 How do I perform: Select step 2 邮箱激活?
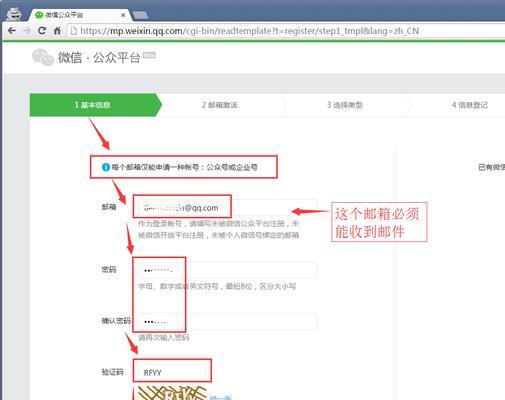click(x=219, y=105)
